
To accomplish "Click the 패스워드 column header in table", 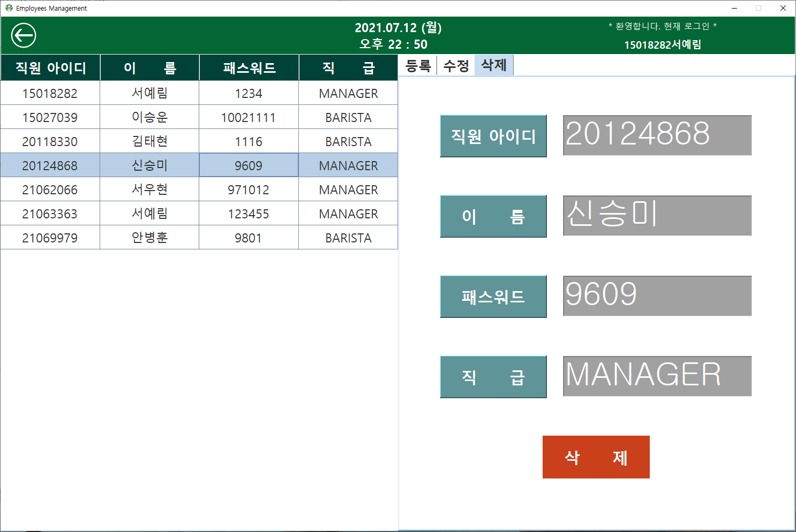I will coord(249,67).
